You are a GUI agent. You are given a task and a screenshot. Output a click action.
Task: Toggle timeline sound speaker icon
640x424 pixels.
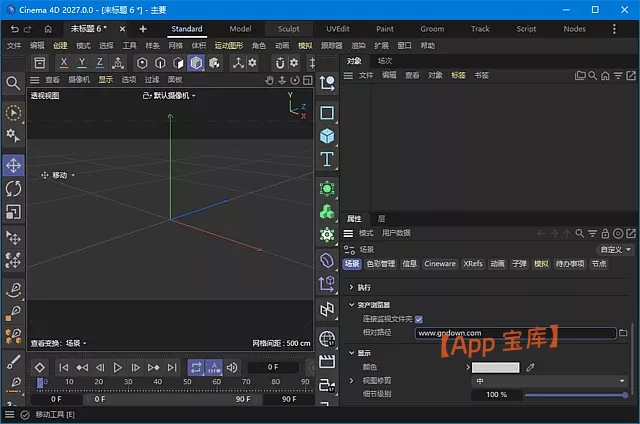[232, 368]
